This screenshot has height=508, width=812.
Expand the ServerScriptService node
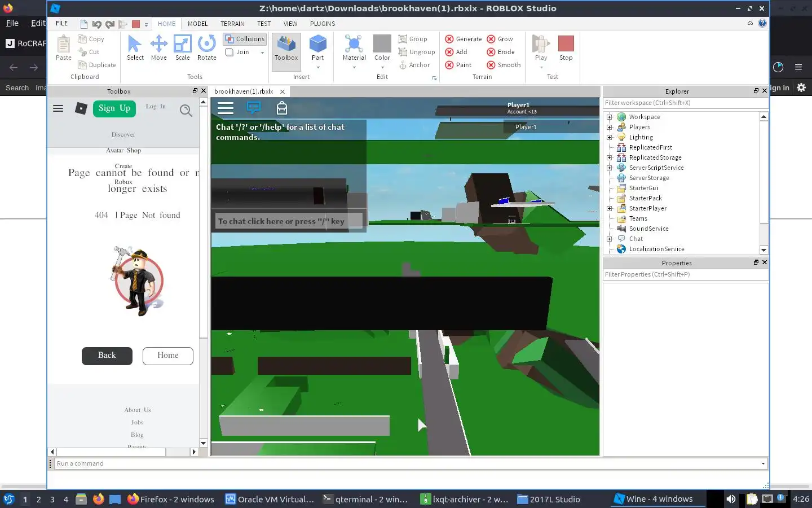tap(609, 168)
